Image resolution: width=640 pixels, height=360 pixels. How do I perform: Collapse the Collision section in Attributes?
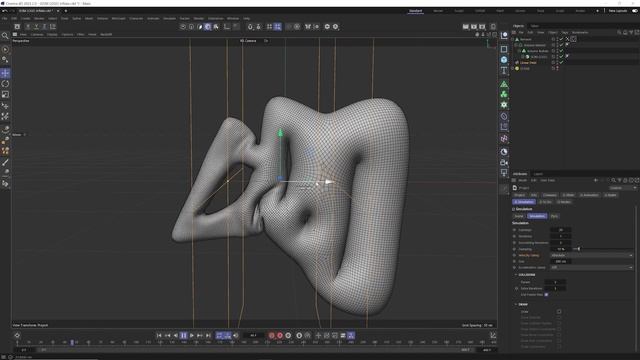point(516,275)
